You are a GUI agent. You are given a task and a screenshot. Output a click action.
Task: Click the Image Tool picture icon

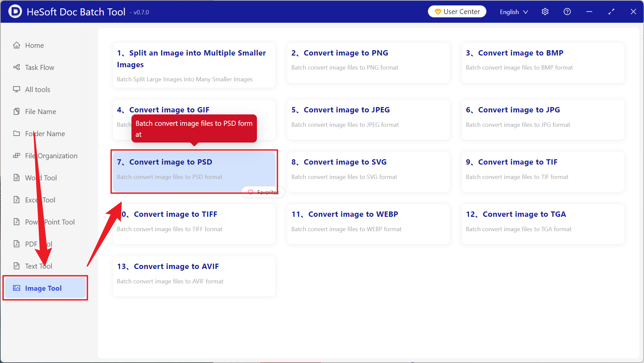pyautogui.click(x=16, y=288)
